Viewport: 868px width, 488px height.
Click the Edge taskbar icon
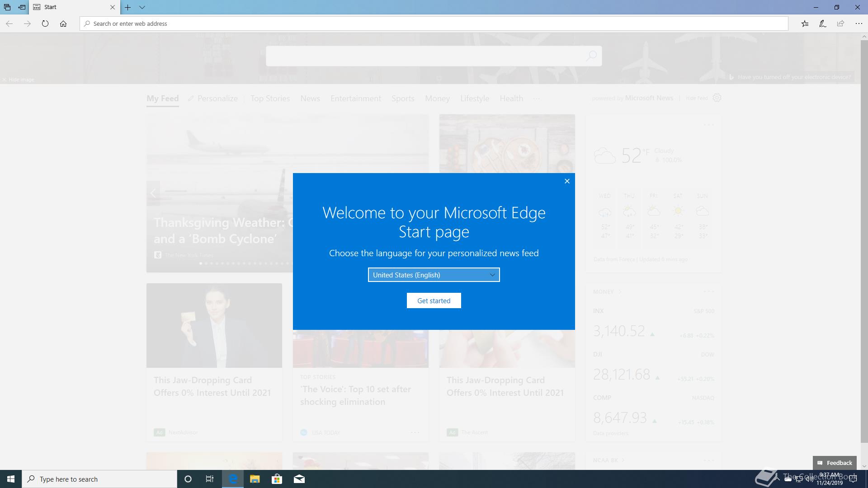(233, 479)
